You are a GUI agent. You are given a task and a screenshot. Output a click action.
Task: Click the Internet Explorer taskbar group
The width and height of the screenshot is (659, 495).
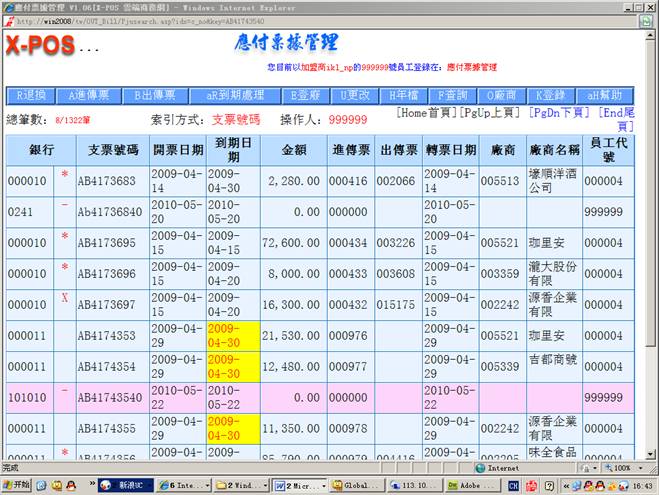point(182,485)
